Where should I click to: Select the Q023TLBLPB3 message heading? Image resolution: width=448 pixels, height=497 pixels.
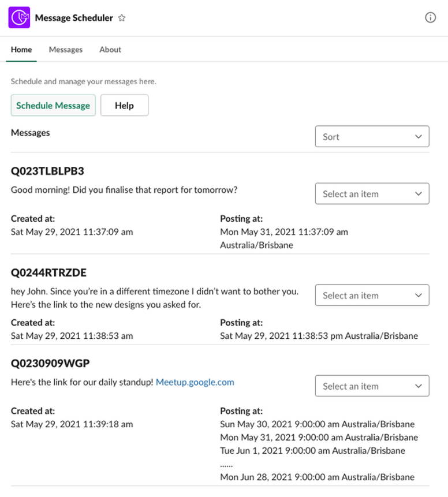tap(47, 171)
